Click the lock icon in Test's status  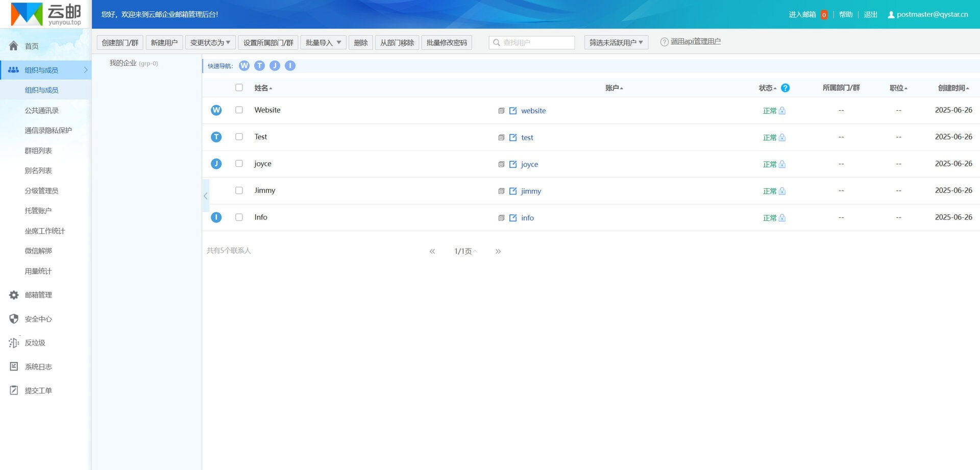(782, 137)
